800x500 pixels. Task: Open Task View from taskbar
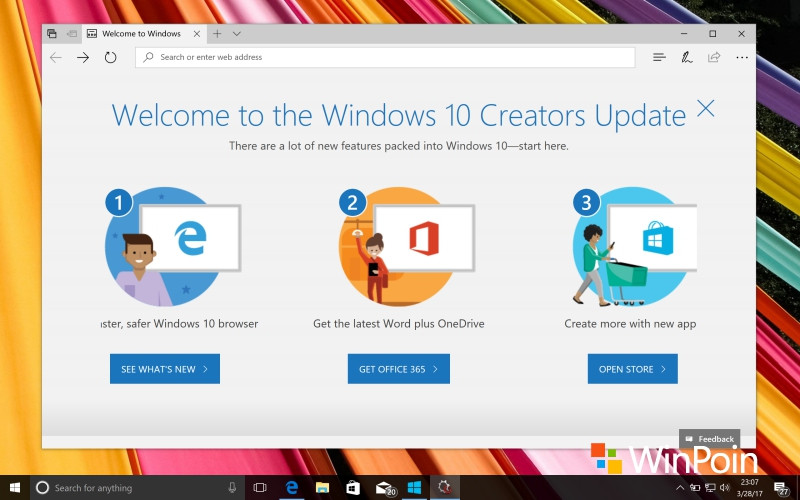click(260, 488)
